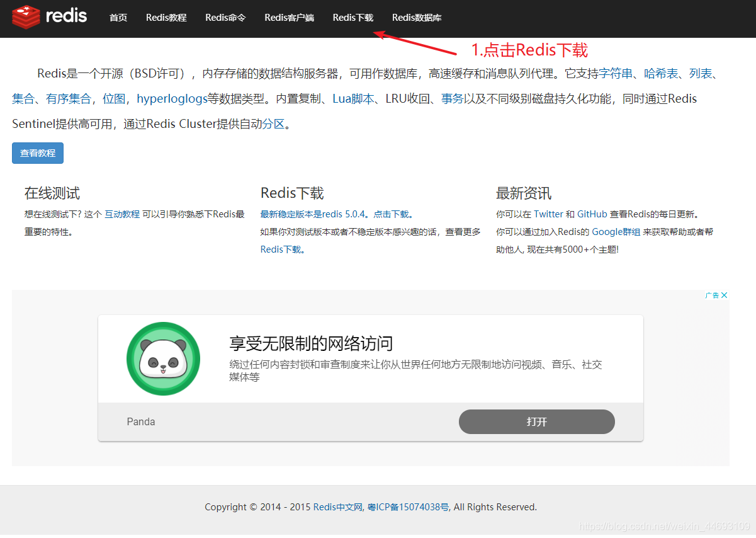Image resolution: width=756 pixels, height=538 pixels.
Task: Follow the 有序集合 link
Action: [69, 99]
